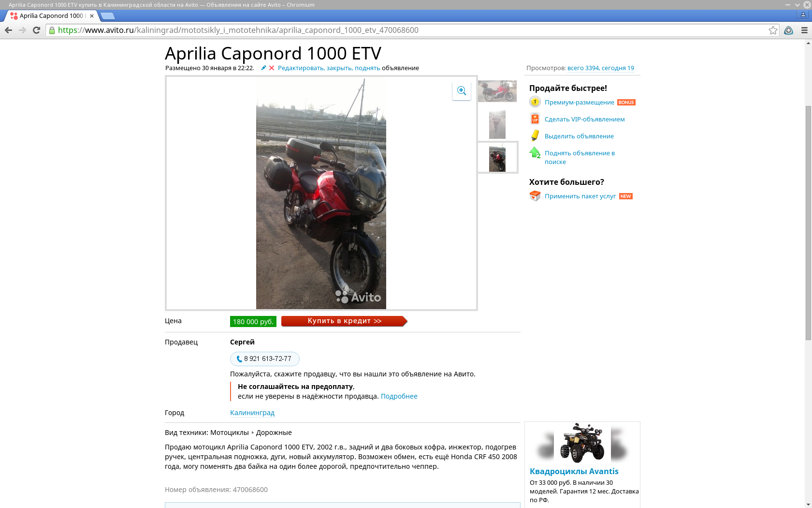Click the browser reload icon
Screen dimensions: 812x508
pyautogui.click(x=36, y=30)
